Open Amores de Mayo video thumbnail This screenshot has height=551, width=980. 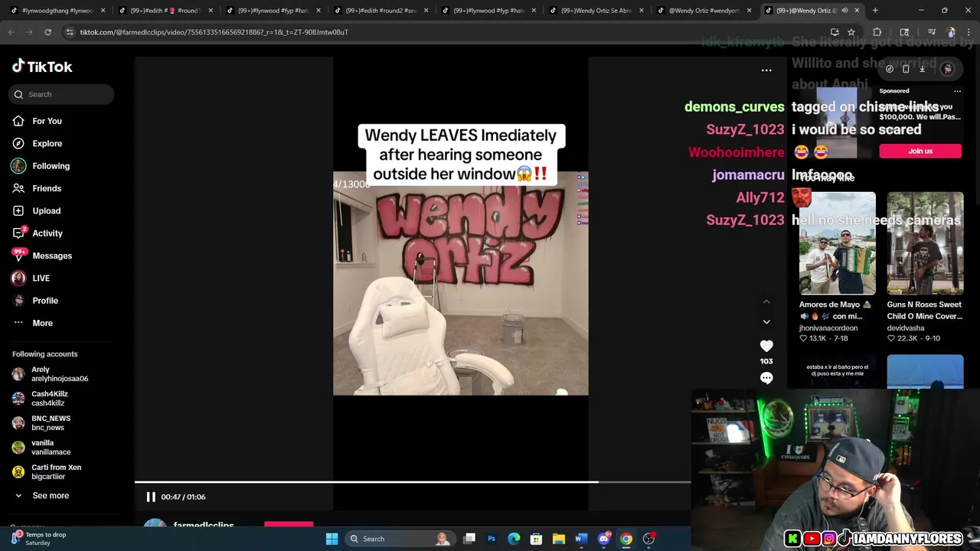coord(838,243)
